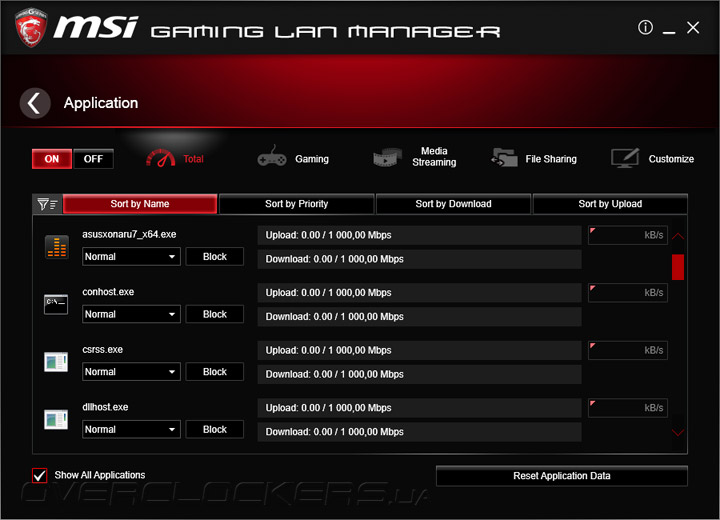The width and height of the screenshot is (720, 520).
Task: Click the csrss.exe app icon
Action: coord(56,362)
